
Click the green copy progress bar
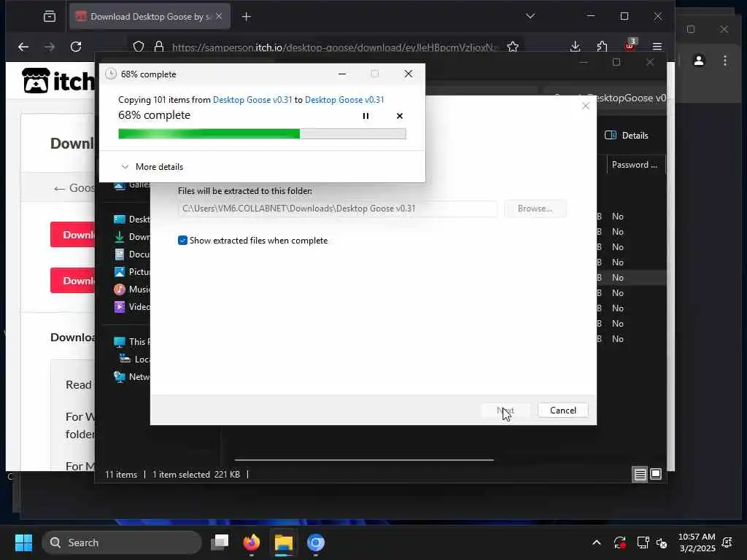coord(262,134)
